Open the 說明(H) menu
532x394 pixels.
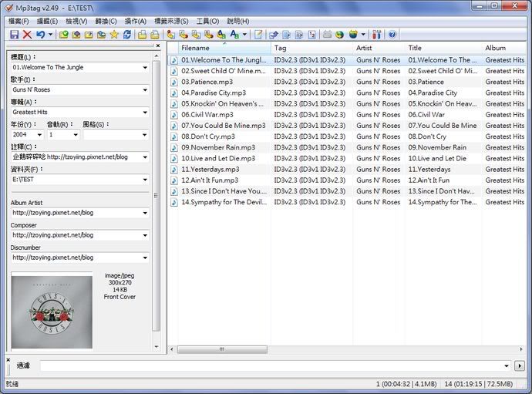238,21
